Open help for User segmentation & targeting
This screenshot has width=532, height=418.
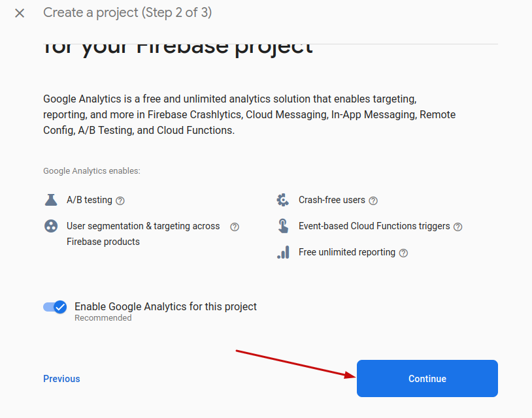[x=235, y=227]
